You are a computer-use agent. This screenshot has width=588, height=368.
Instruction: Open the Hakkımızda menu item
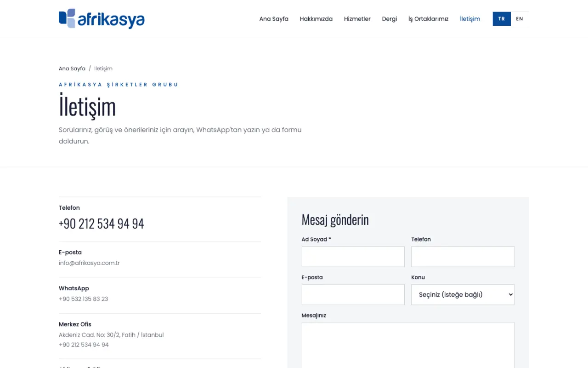coord(316,19)
